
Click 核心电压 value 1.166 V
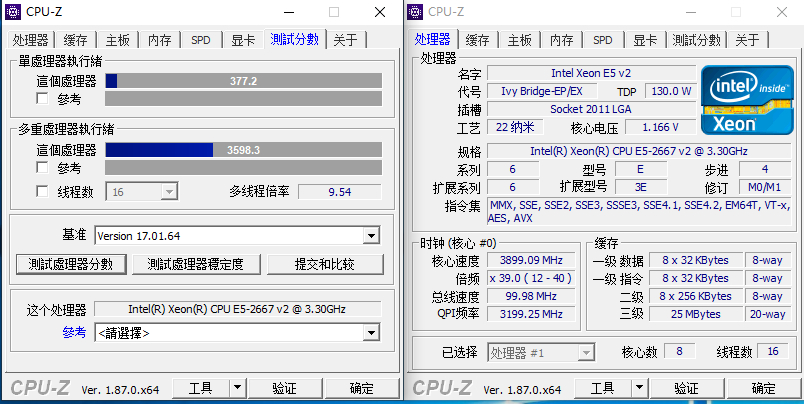660,127
